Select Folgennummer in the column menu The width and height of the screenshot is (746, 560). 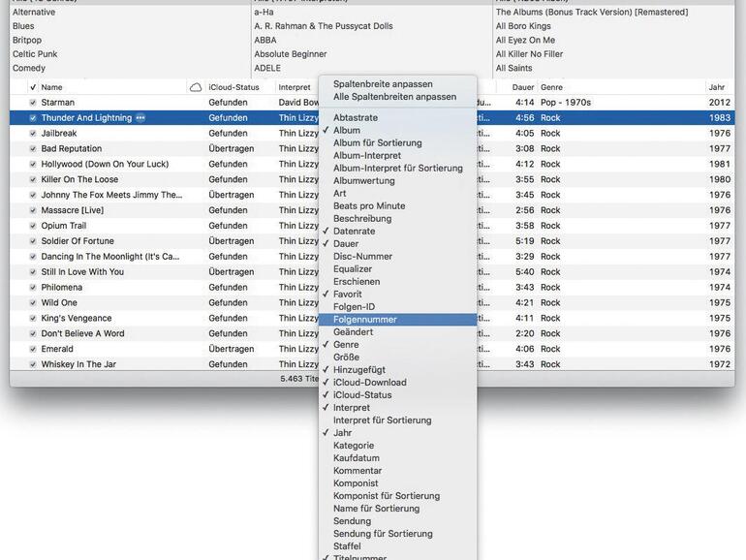pos(364,320)
